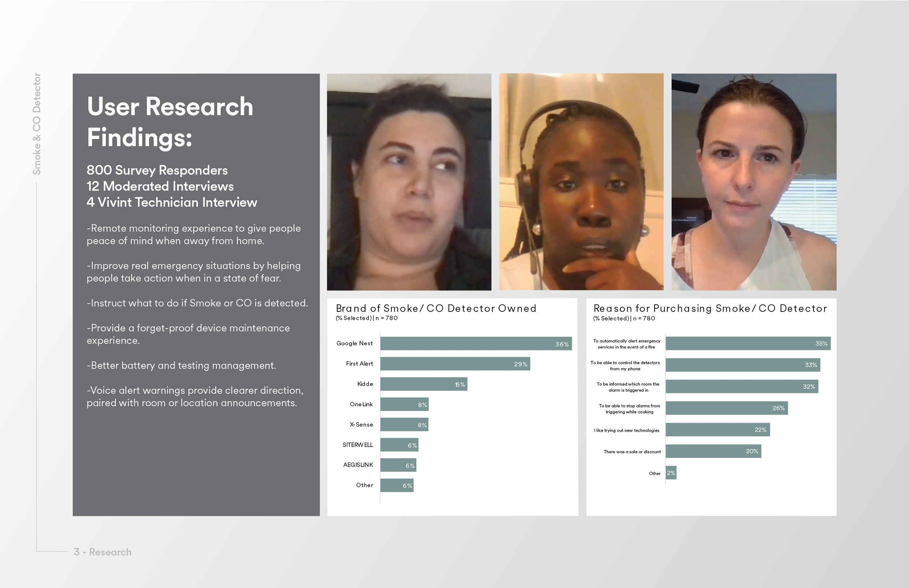The width and height of the screenshot is (909, 588).
Task: Click the voice alert warnings bullet
Action: 195,396
